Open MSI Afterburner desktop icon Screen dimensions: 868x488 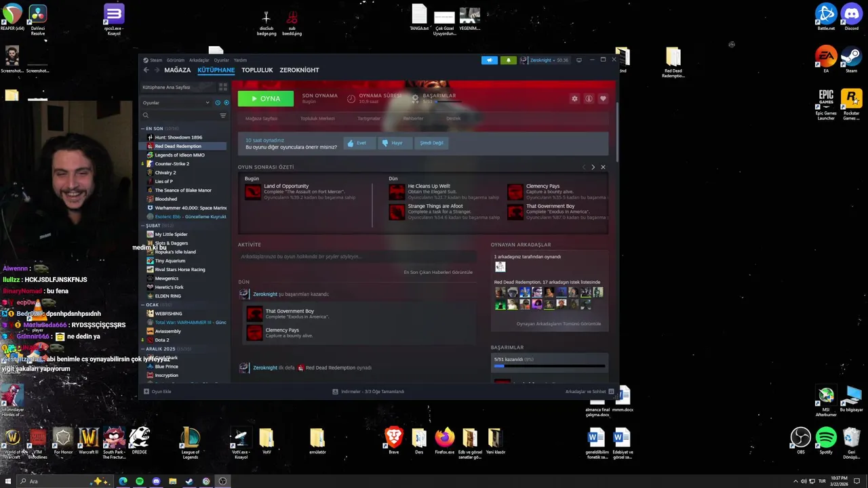826,401
